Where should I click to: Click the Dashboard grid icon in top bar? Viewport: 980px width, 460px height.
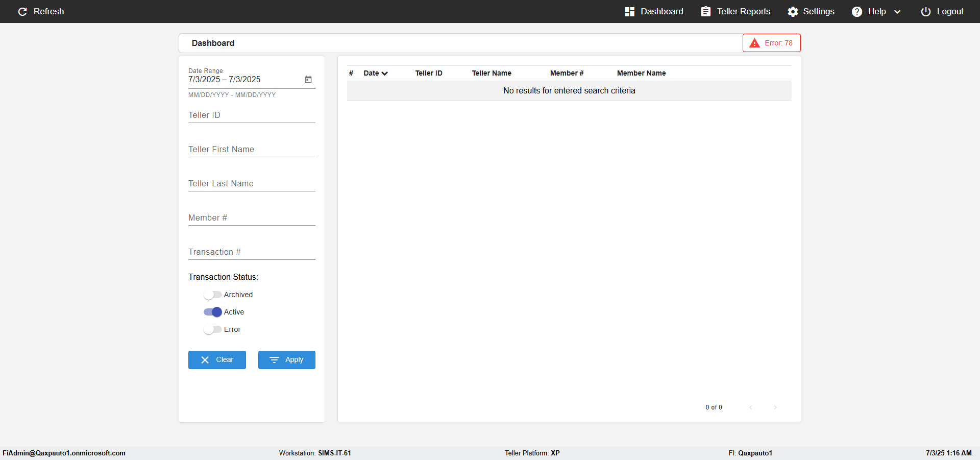point(629,11)
